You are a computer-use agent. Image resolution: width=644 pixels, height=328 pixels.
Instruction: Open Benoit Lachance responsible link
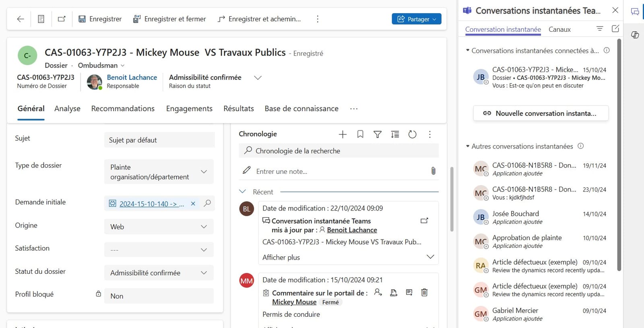[x=132, y=77]
